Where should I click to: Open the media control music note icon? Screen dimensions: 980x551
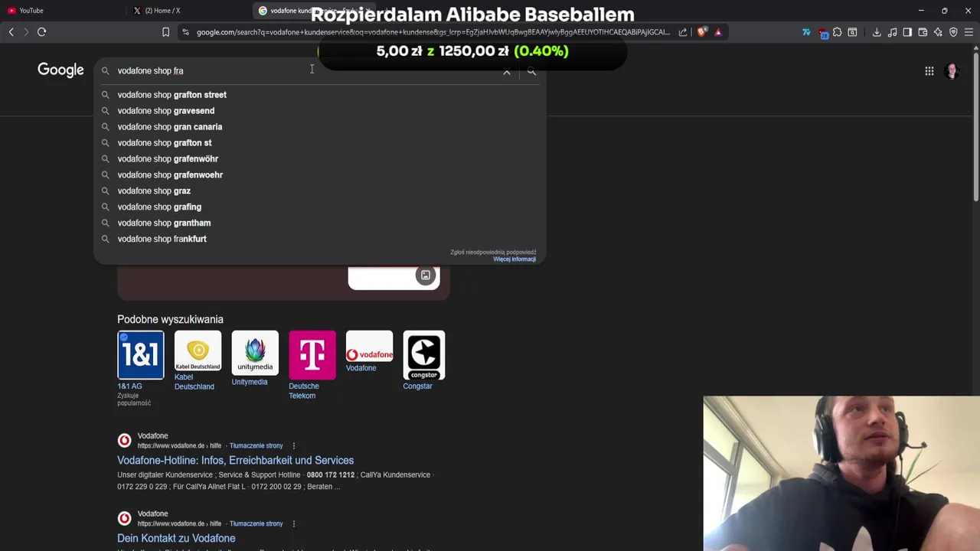click(x=892, y=32)
